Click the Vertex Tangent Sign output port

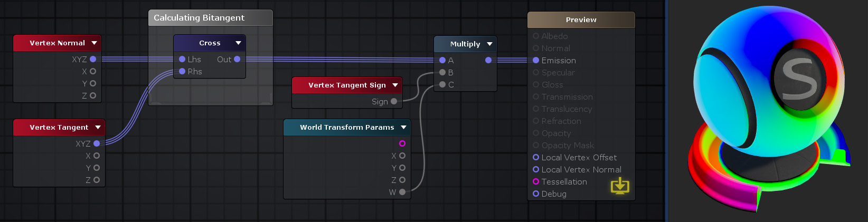pos(394,101)
